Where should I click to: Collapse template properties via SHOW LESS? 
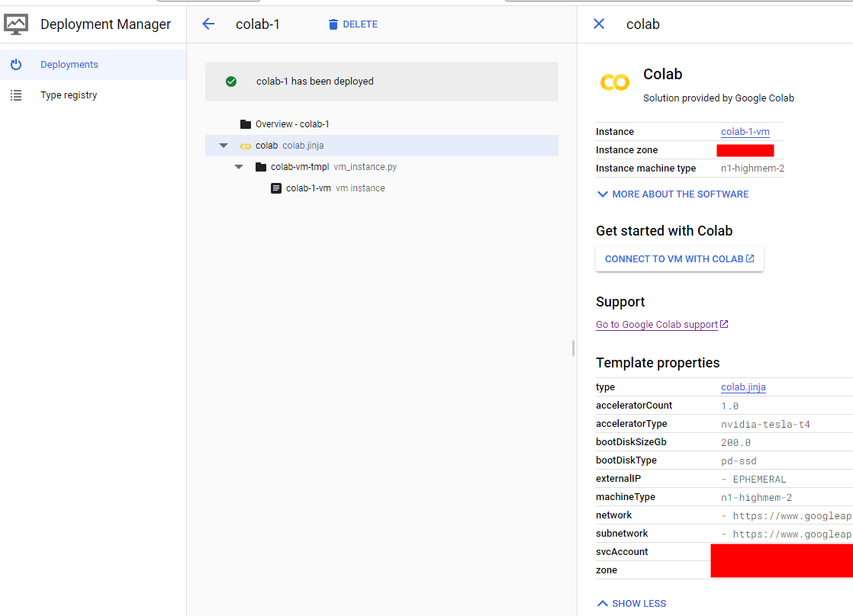click(x=631, y=603)
